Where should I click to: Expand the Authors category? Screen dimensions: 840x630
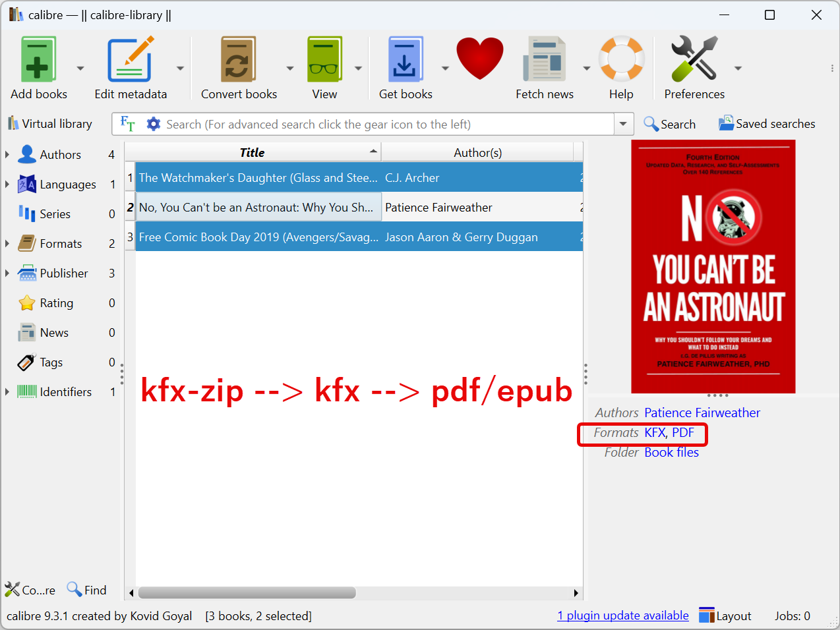pos(7,154)
